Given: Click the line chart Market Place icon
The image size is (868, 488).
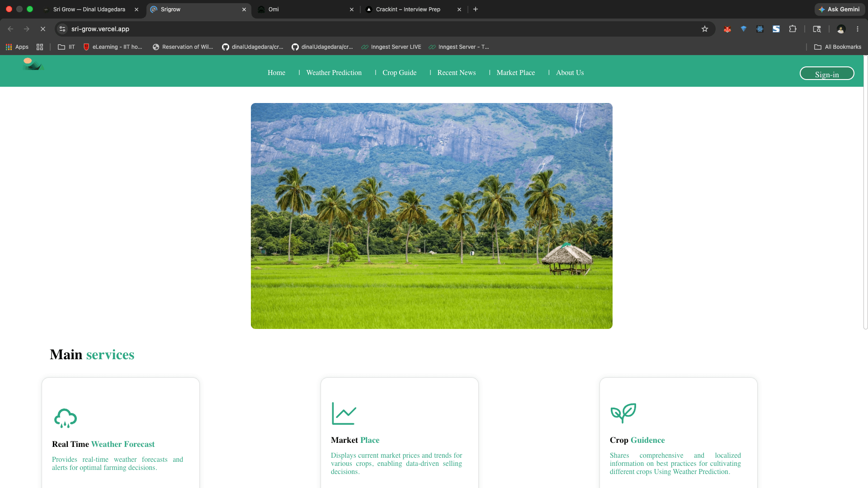Looking at the screenshot, I should click(x=344, y=413).
